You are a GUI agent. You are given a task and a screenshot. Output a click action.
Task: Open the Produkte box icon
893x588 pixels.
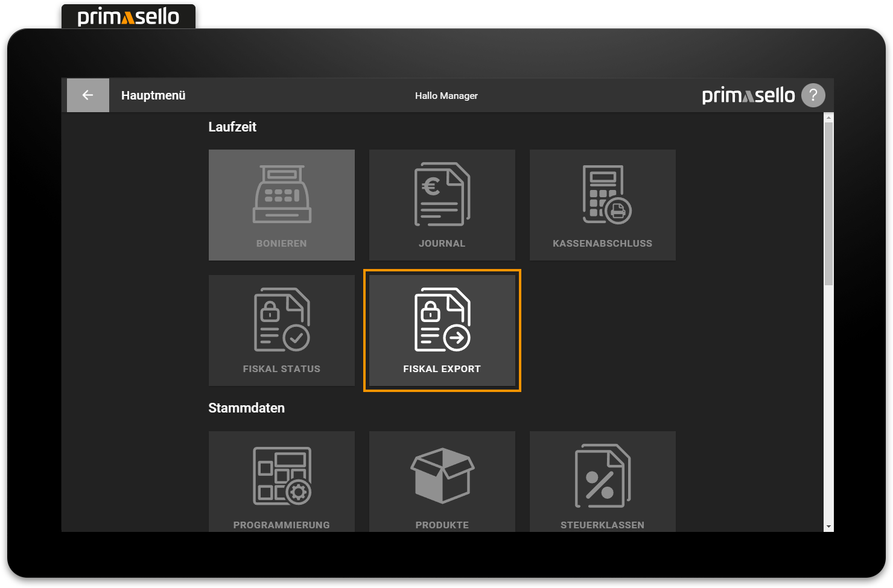click(x=442, y=476)
